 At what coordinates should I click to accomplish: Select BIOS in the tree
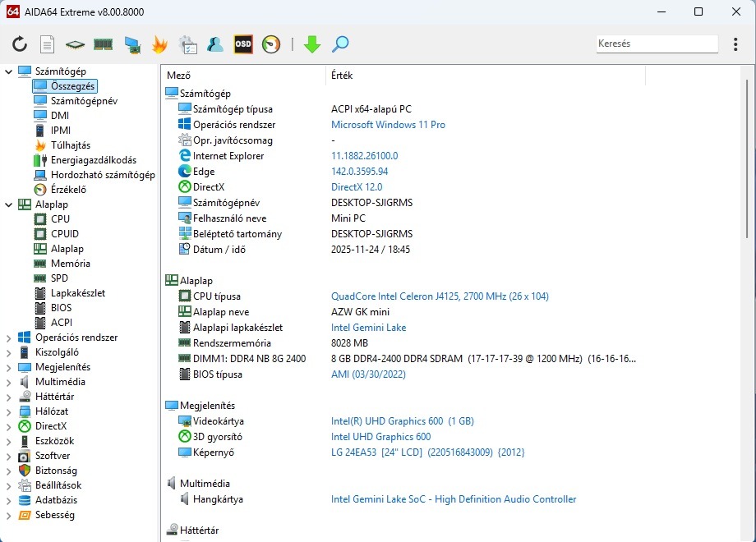(x=53, y=308)
